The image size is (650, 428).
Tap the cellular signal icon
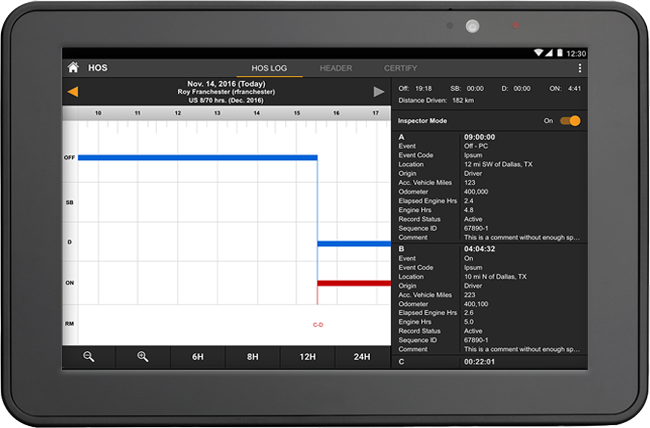tap(549, 53)
